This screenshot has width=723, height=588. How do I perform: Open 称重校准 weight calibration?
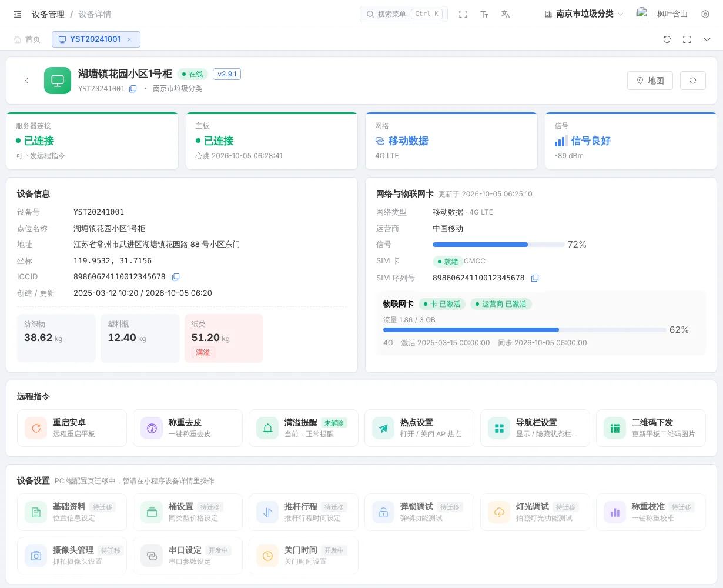click(x=651, y=512)
